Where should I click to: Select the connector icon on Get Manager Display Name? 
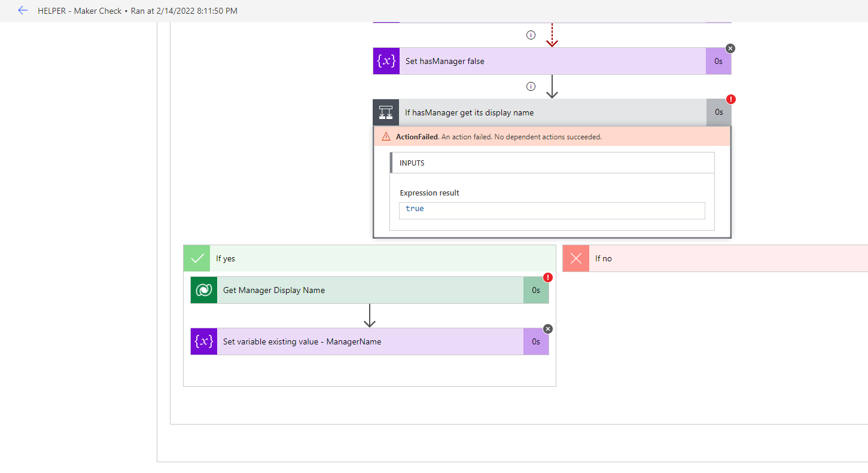coord(203,290)
